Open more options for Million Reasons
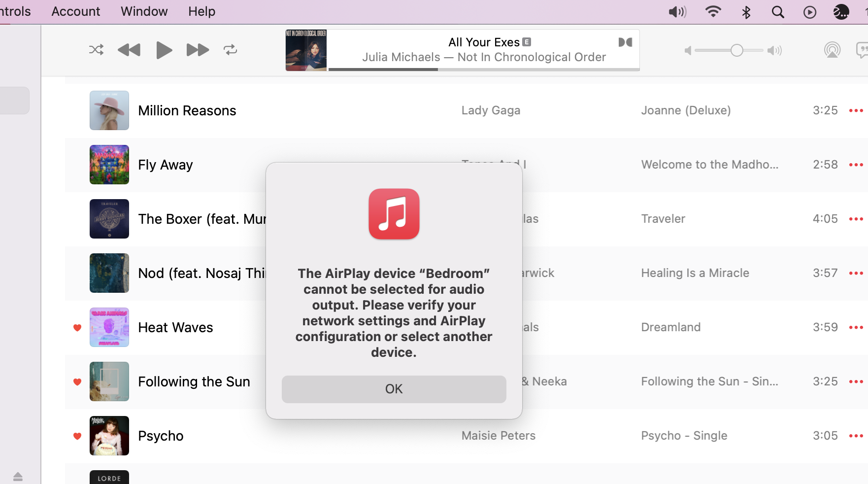This screenshot has width=868, height=484. (x=856, y=110)
